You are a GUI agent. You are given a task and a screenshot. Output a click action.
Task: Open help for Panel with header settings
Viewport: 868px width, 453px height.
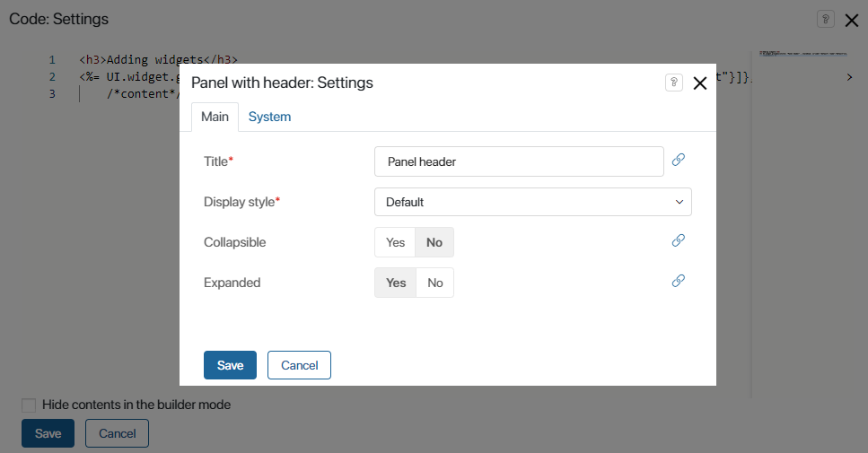(x=673, y=83)
